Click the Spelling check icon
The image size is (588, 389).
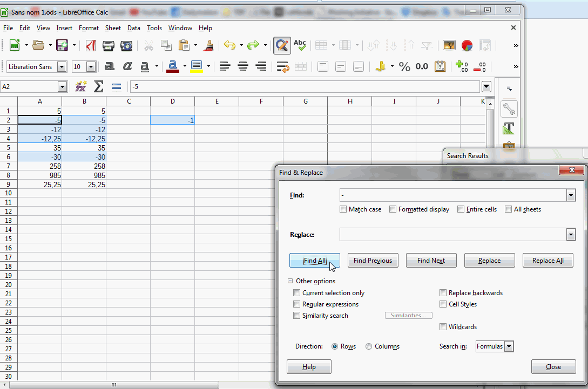(x=300, y=45)
